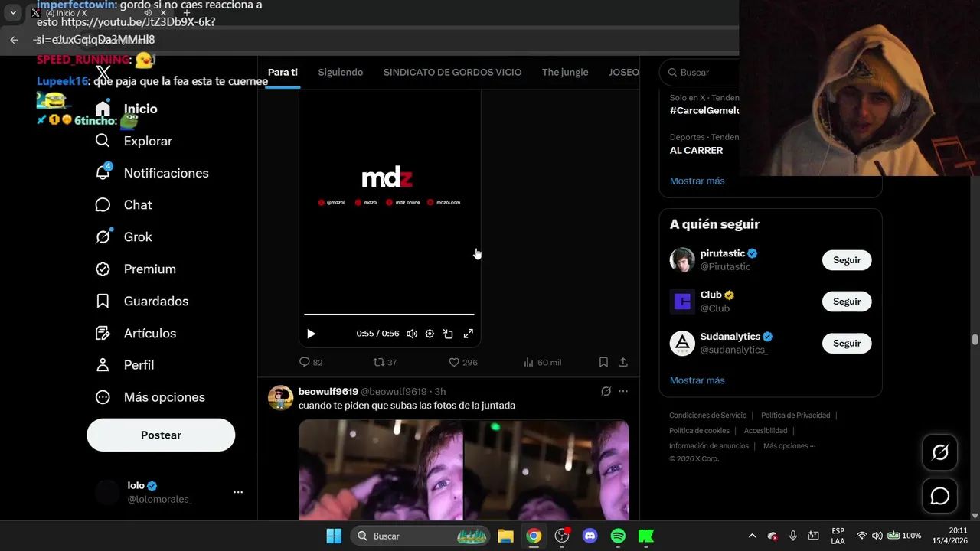
Task: Show hidden tray icons chevron
Action: click(x=752, y=536)
